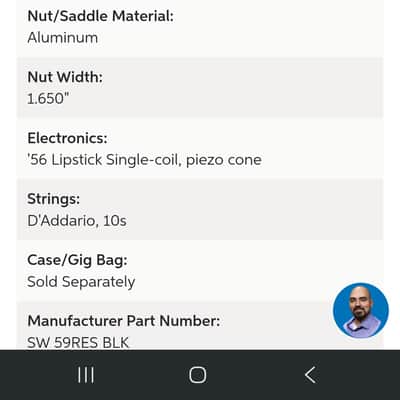This screenshot has height=400, width=400.
Task: Select the Nut/Saddle Material label
Action: point(100,16)
